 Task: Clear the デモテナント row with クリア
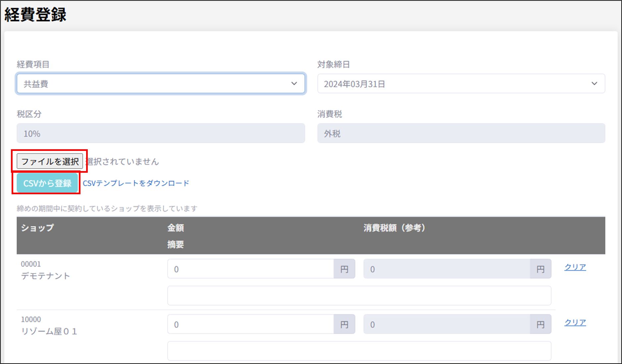pyautogui.click(x=575, y=267)
